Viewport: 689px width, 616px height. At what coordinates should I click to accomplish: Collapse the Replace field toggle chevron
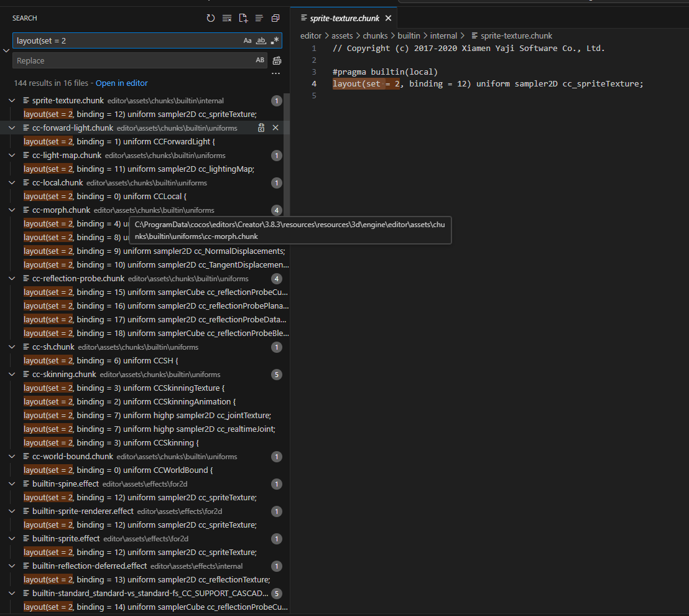coord(6,50)
